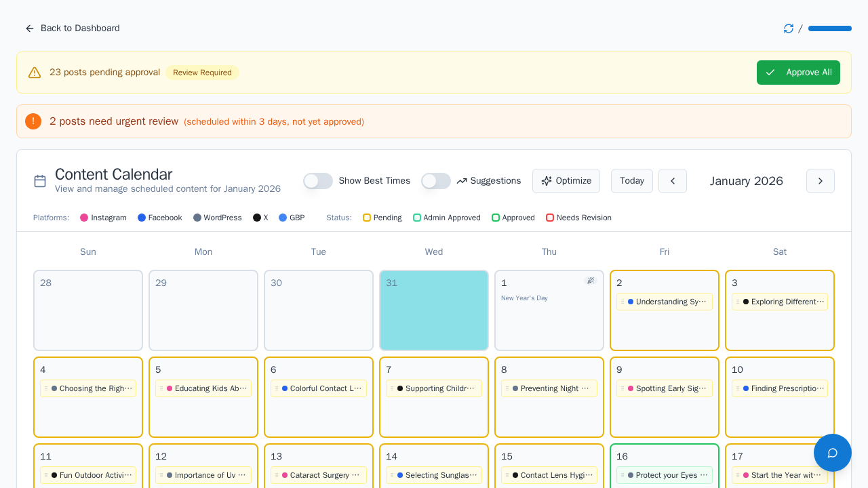Viewport: 868px width, 488px height.
Task: Jump to current date via Today button
Action: coord(631,181)
